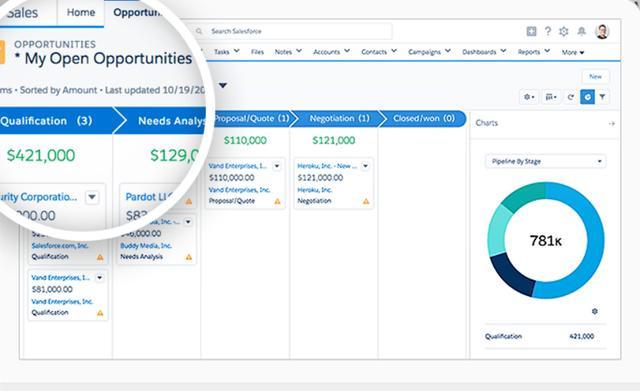Screen dimensions: 640x391
Task: Open the More navigation menu
Action: tap(573, 52)
